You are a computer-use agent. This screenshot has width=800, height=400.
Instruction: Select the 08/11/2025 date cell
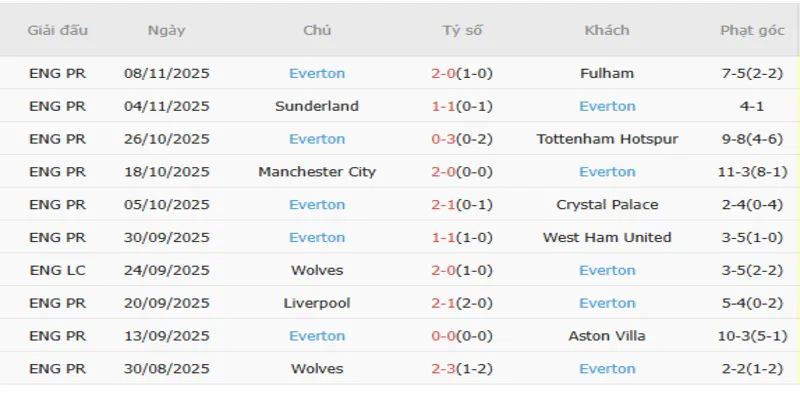[166, 73]
